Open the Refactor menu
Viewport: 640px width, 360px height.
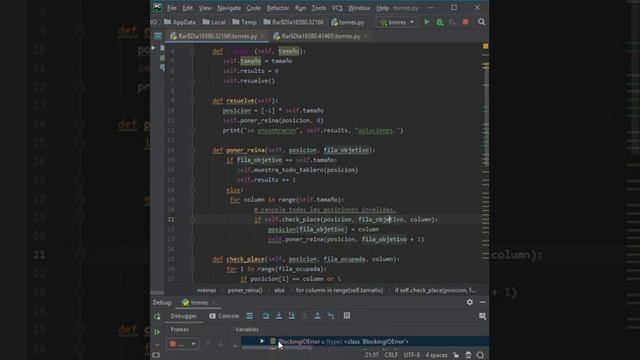(x=278, y=8)
